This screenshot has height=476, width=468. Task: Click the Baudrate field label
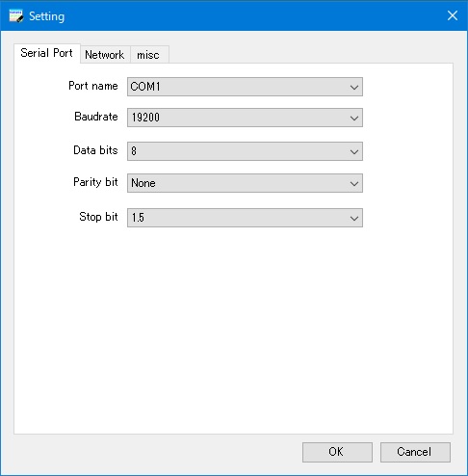(96, 117)
